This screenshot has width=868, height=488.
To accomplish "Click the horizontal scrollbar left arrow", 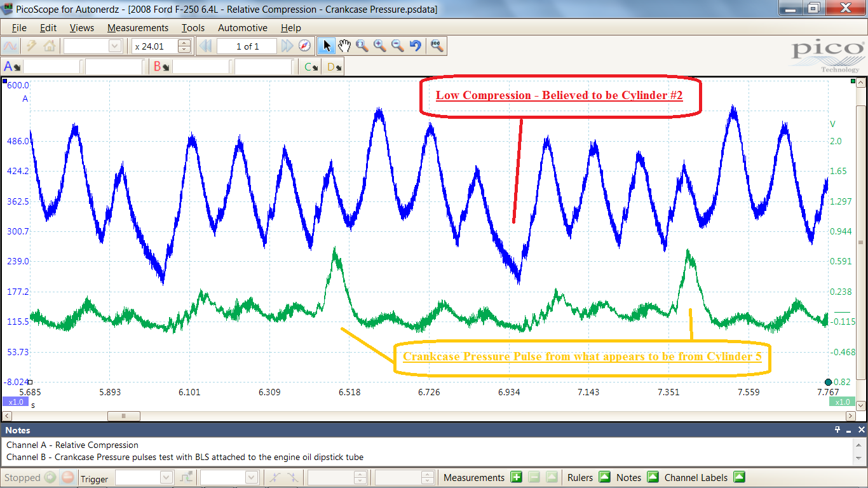I will pyautogui.click(x=8, y=416).
